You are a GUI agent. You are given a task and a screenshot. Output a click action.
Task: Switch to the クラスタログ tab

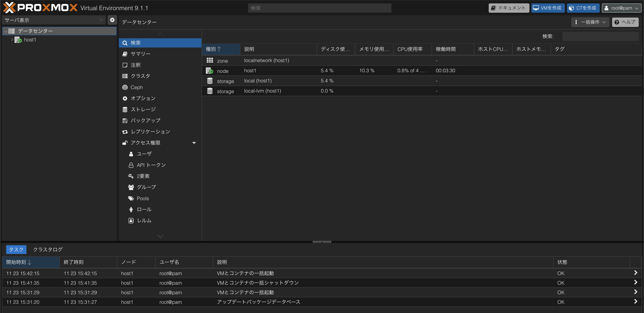click(x=48, y=249)
